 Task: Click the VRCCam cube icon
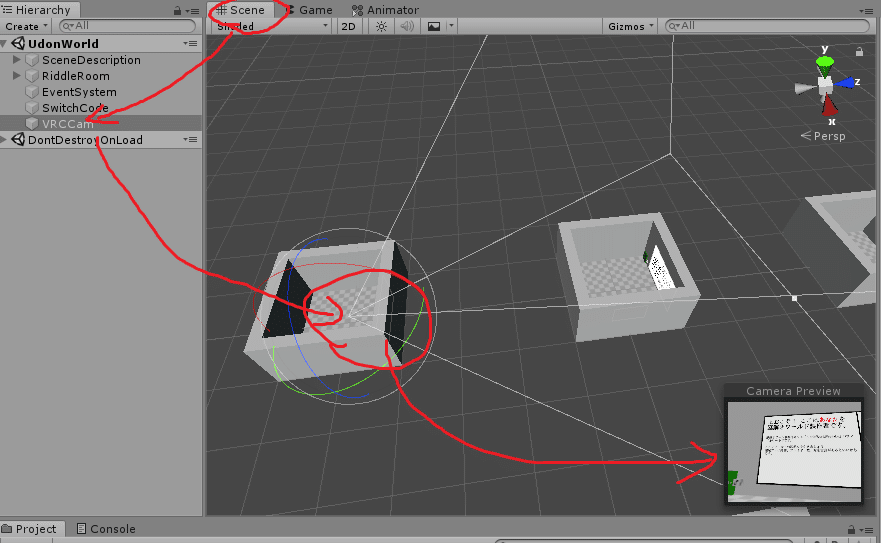tap(32, 124)
